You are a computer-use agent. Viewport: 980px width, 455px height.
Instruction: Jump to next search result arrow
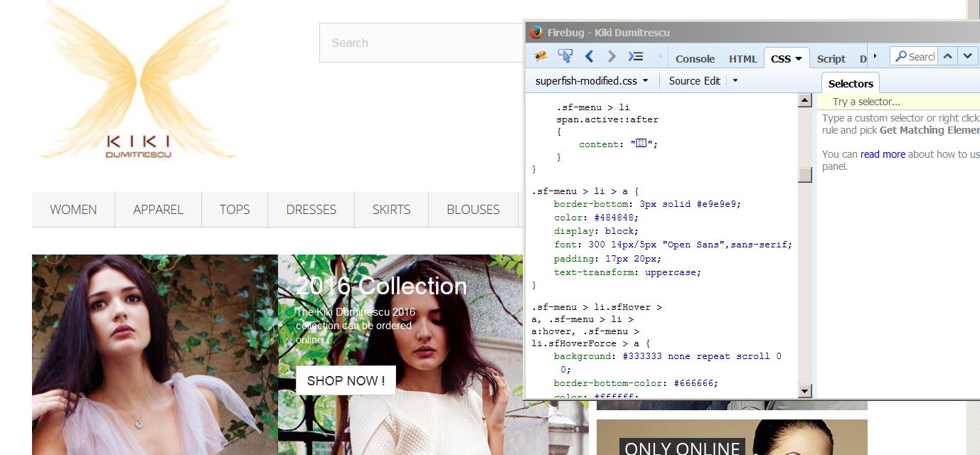click(x=967, y=56)
